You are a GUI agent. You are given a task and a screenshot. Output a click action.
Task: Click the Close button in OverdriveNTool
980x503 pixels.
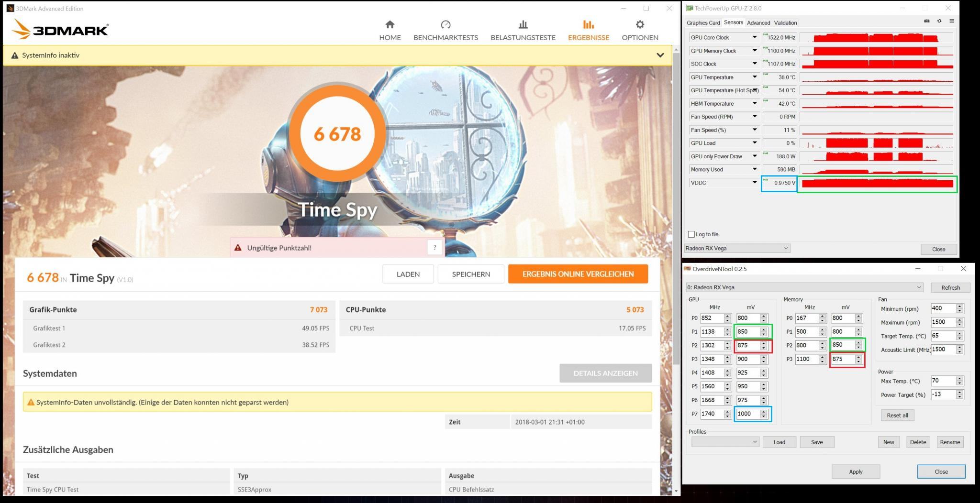(941, 471)
